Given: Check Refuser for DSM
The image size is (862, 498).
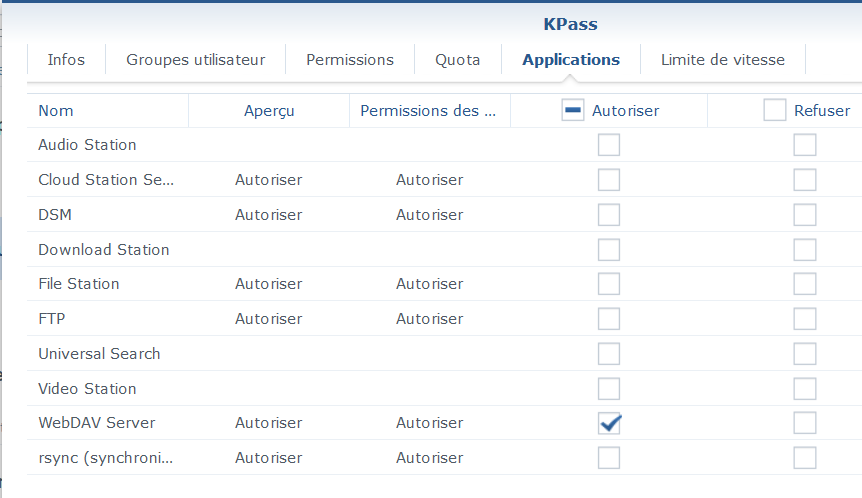Looking at the screenshot, I should point(805,215).
